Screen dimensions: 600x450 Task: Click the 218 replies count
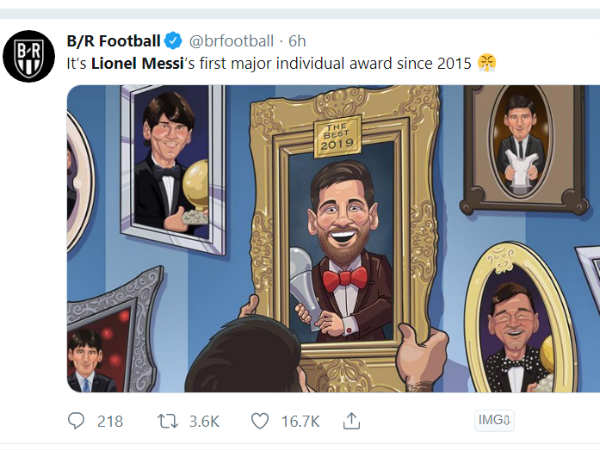click(110, 421)
